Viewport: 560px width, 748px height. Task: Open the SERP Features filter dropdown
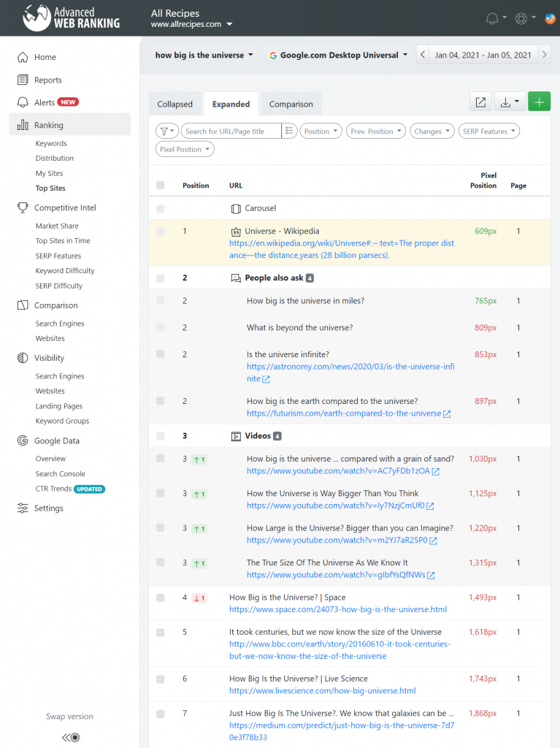pos(489,131)
